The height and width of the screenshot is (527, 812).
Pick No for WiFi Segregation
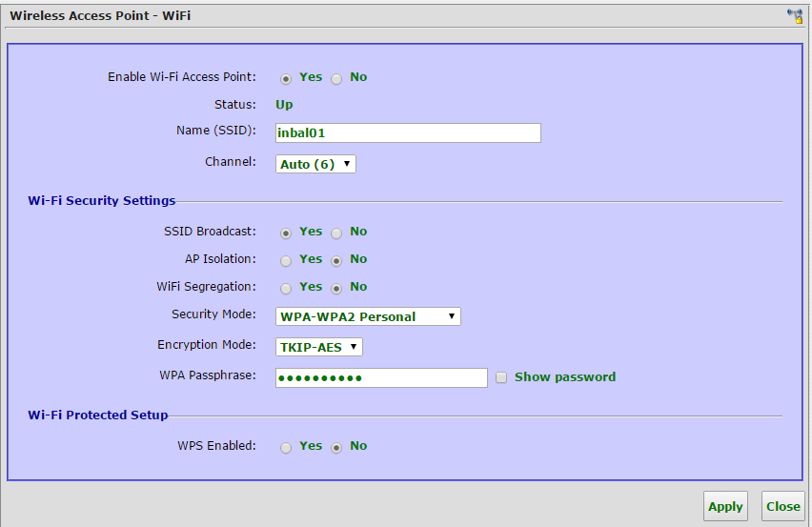tap(336, 289)
